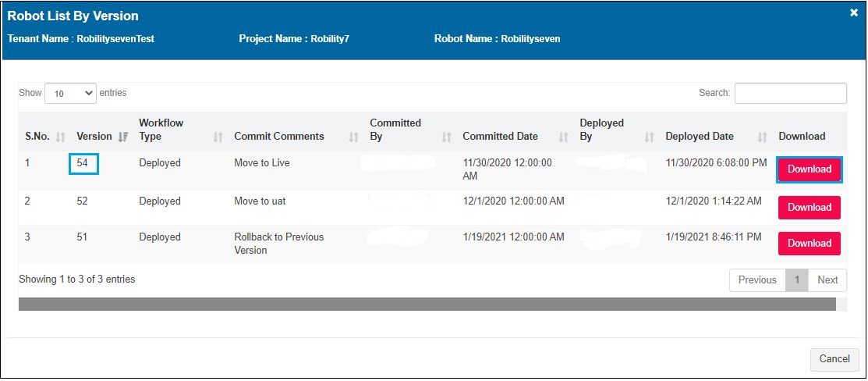Close the Robot List dialog with X
Viewport: 868px width, 381px height.
point(854,13)
